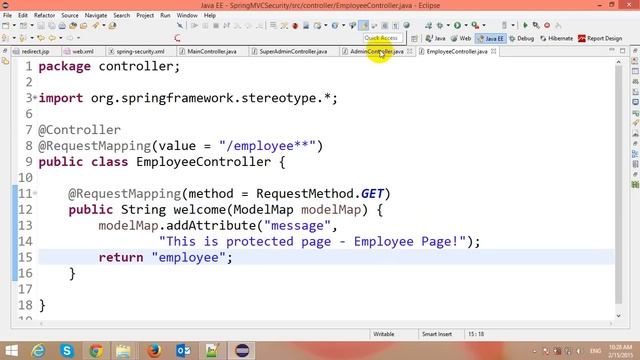Open the Edit menu
Viewport: 640px width, 360px height.
[22, 15]
